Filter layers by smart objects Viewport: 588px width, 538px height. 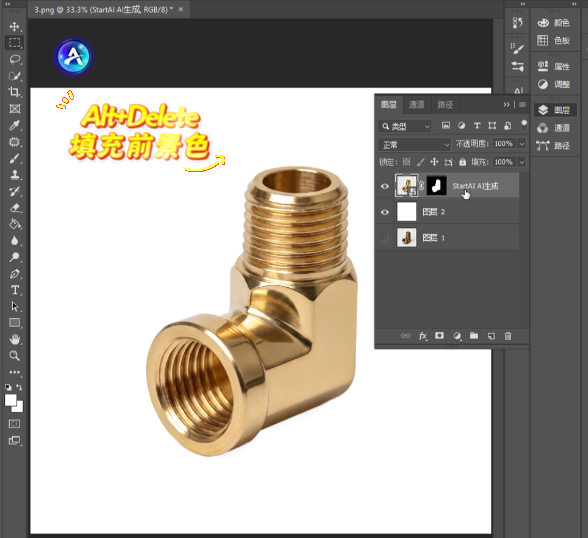pos(508,126)
